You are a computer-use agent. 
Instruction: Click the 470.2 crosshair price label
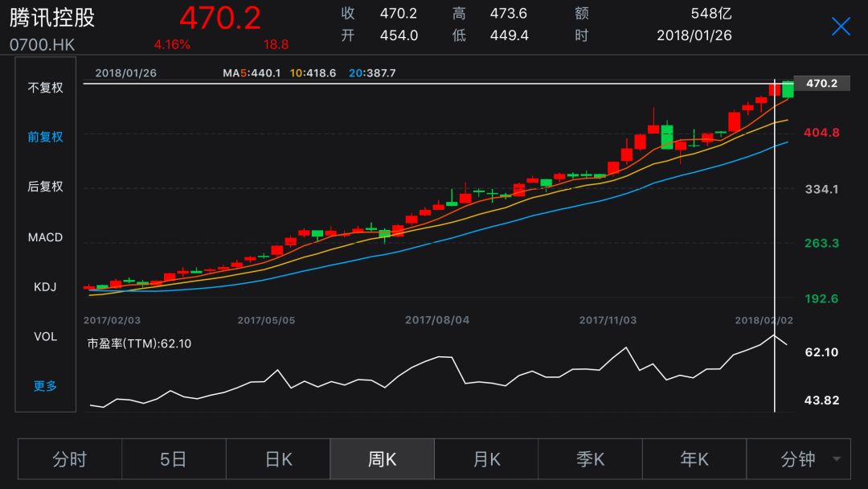[821, 84]
